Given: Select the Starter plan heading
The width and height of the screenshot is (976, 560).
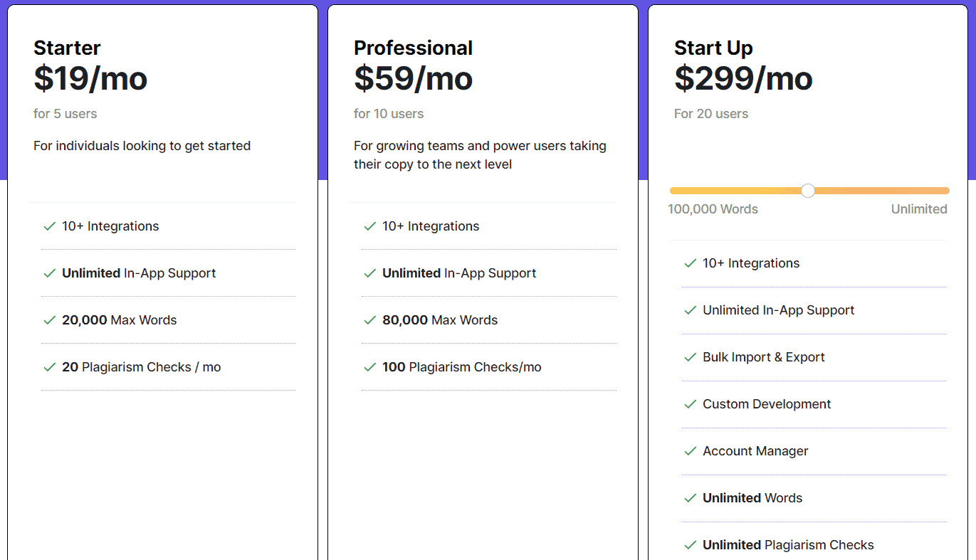Looking at the screenshot, I should tap(67, 48).
